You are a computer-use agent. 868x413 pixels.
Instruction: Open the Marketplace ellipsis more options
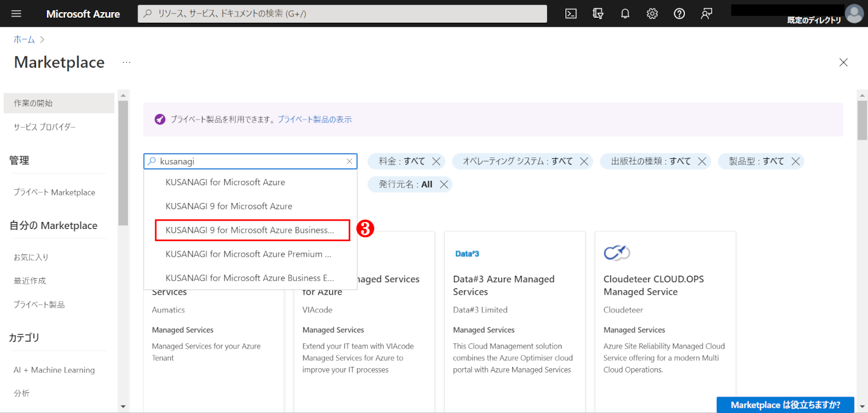pos(127,62)
